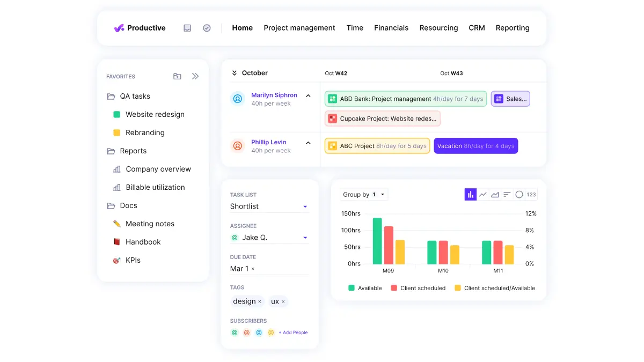Select the completed tasks checkmark icon in header
Screen dimensions: 644x362
click(207, 27)
